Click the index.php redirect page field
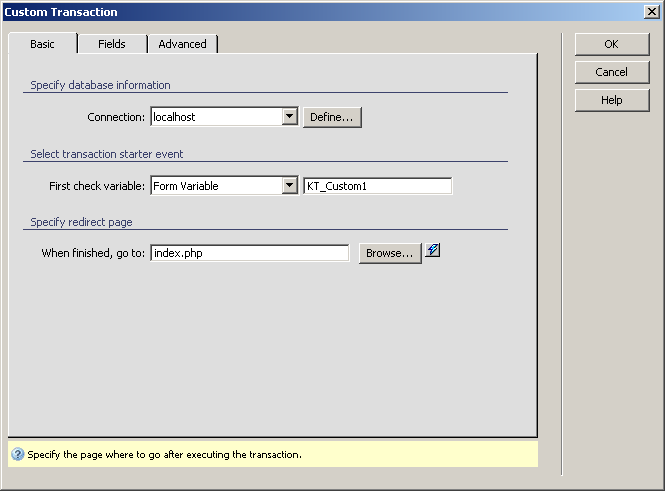The width and height of the screenshot is (665, 491). [x=249, y=253]
